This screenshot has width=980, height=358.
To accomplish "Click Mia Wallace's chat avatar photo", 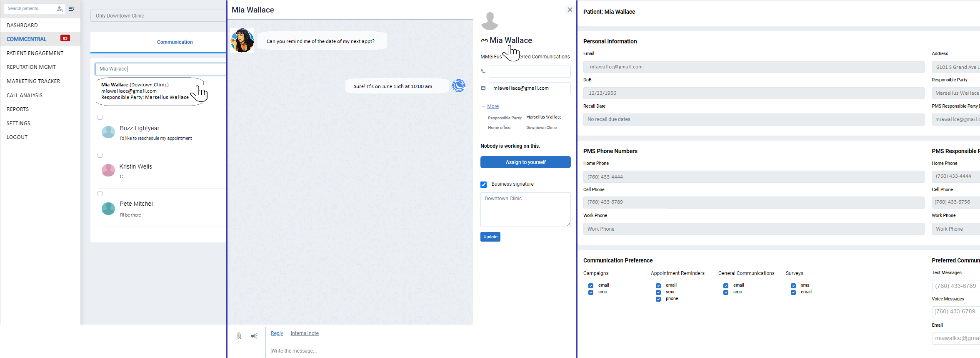I will (x=242, y=40).
